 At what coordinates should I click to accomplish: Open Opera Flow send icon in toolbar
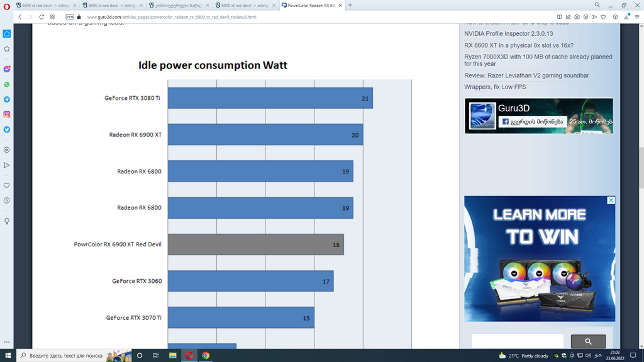[594, 17]
